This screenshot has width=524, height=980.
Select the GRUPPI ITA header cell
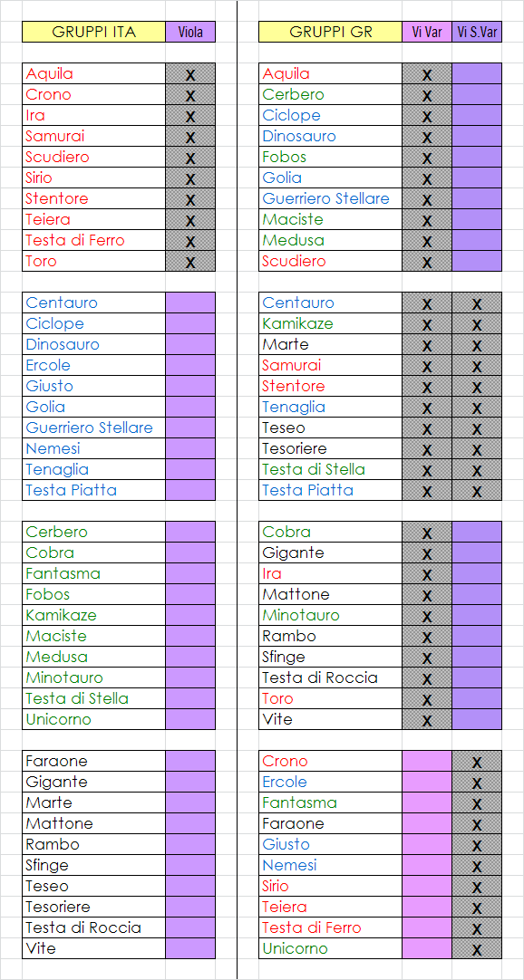tap(93, 32)
